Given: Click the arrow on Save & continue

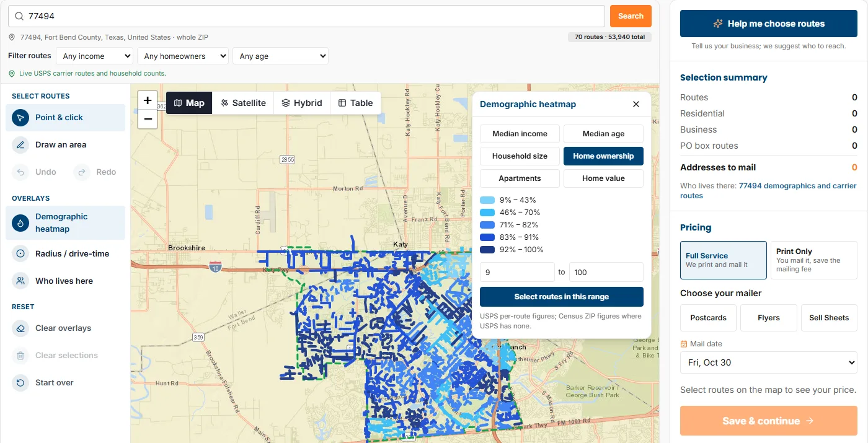Looking at the screenshot, I should (810, 421).
